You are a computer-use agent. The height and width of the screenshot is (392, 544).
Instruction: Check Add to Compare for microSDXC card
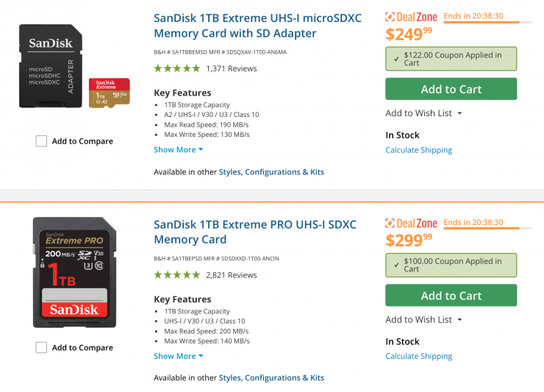[x=42, y=141]
